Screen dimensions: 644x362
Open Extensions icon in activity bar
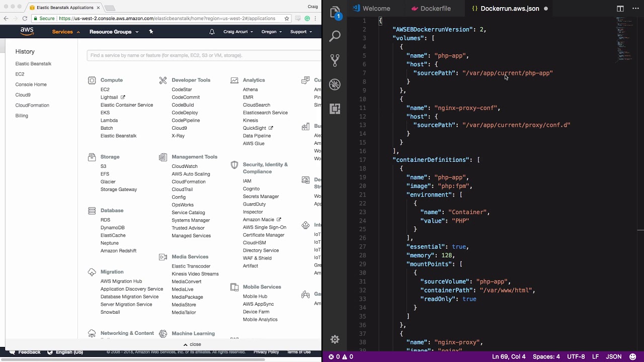tap(335, 109)
